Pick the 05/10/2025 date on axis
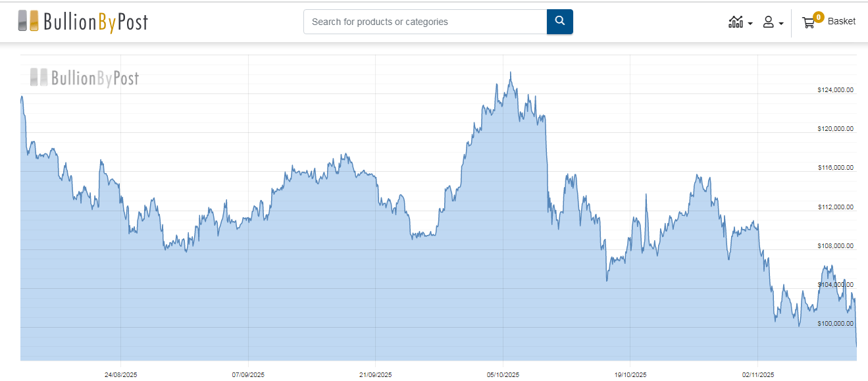 (503, 375)
